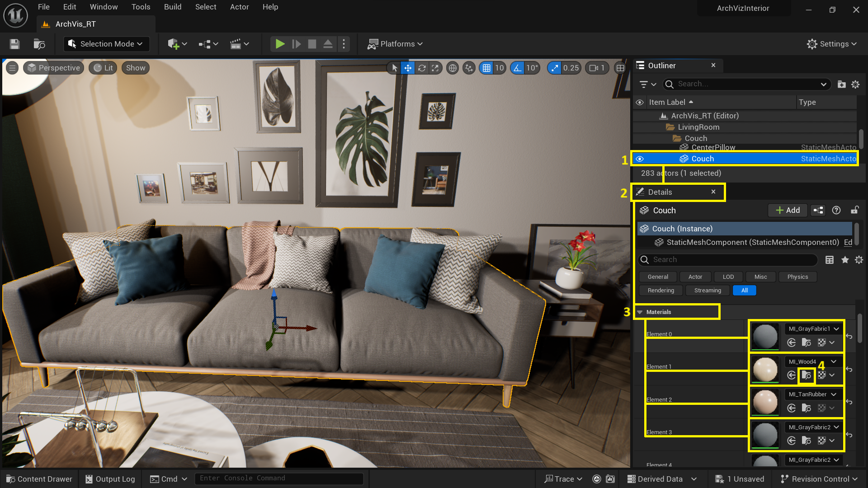Screen dimensions: 868x488
Task: Select the Rotate tool in the viewport
Action: coord(421,68)
